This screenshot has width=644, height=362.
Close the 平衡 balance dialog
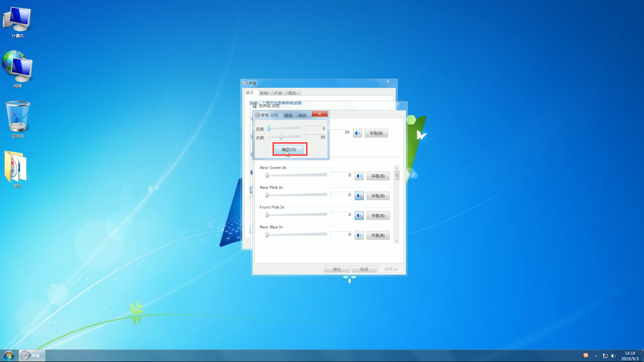(x=320, y=114)
